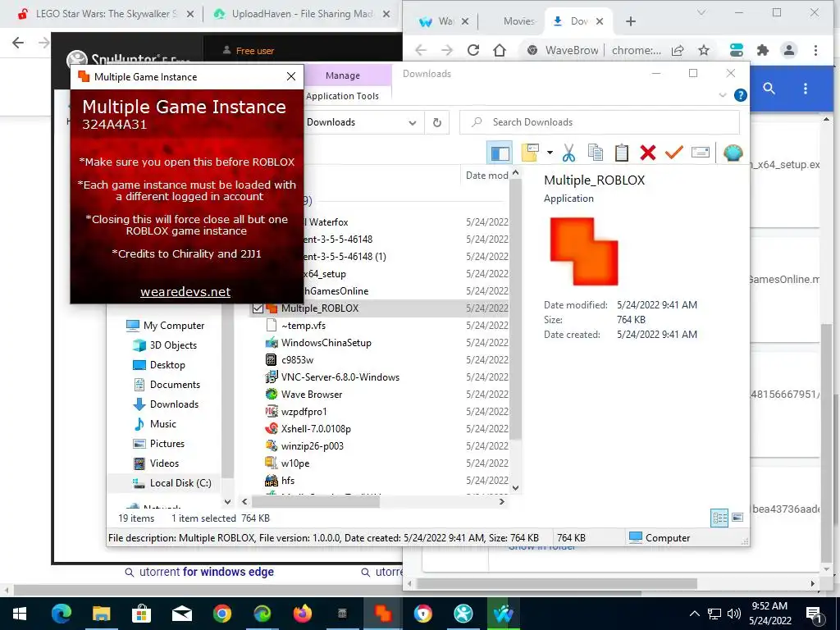Toggle the preview pane icon in Explorer toolbar
The width and height of the screenshot is (840, 630).
[500, 153]
